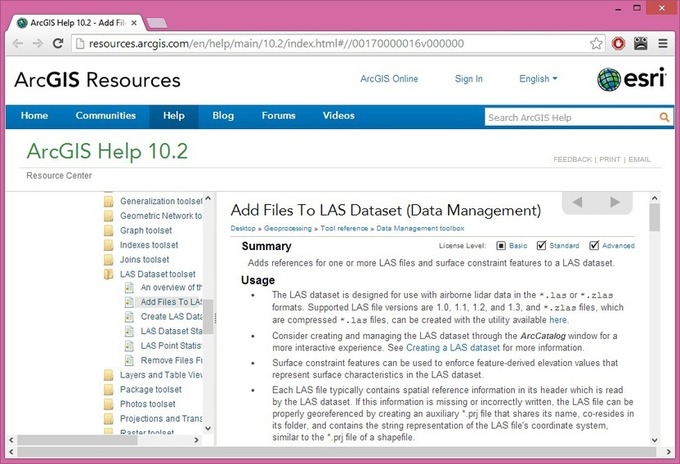Viewport: 680px width, 464px height.
Task: Click the Sign In link
Action: 468,79
